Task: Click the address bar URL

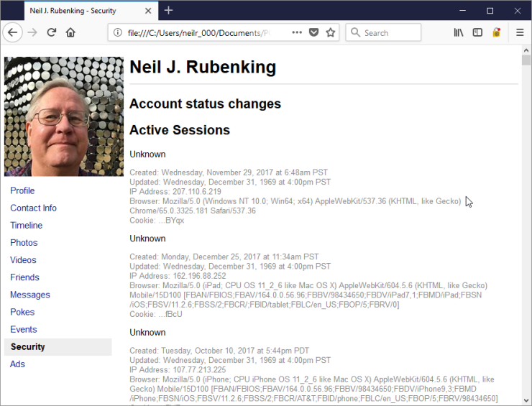Action: (x=199, y=33)
